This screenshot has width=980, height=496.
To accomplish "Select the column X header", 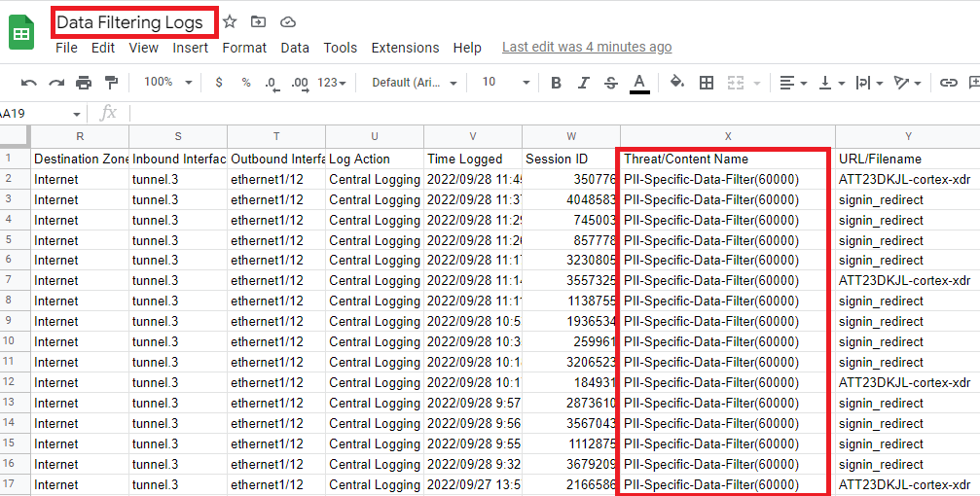I will [728, 136].
